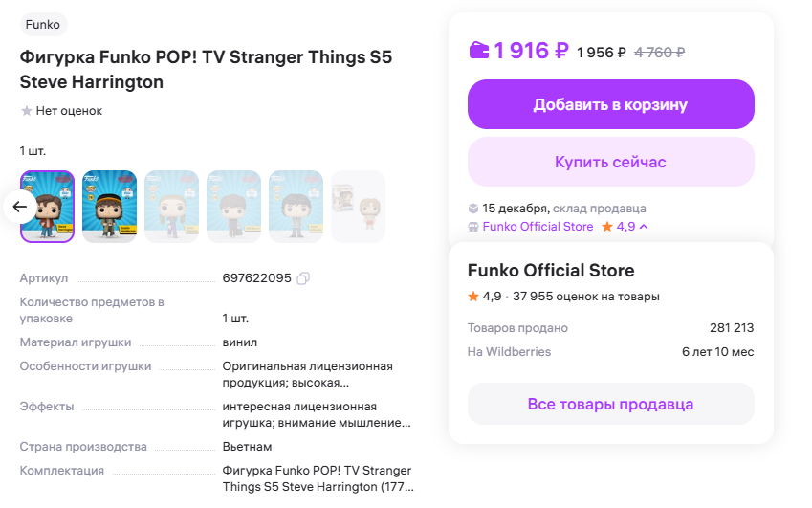Open Все товары продавца

(x=610, y=404)
